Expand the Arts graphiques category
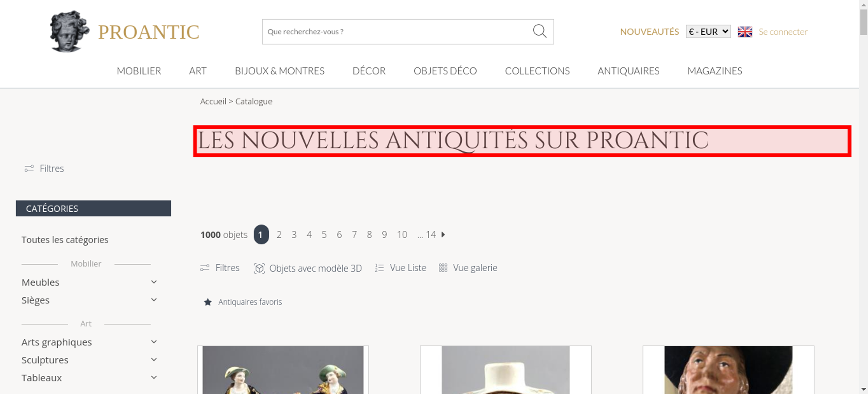This screenshot has height=394, width=868. pos(154,342)
